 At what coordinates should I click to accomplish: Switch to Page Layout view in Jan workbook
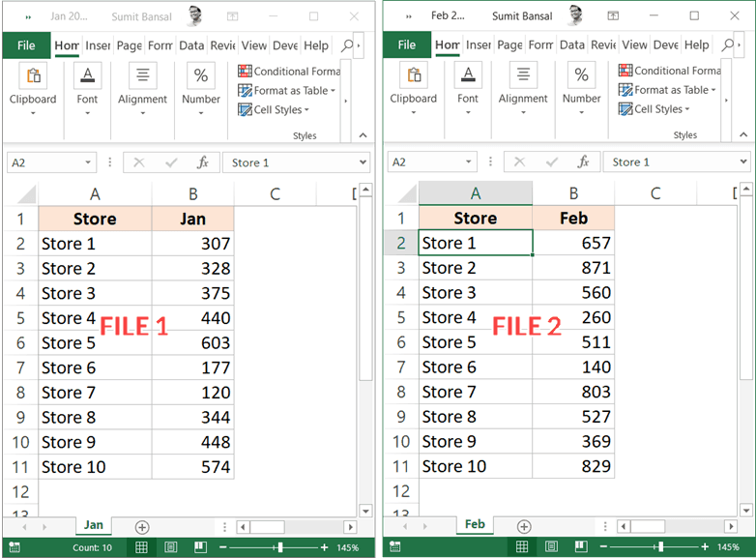pyautogui.click(x=170, y=547)
